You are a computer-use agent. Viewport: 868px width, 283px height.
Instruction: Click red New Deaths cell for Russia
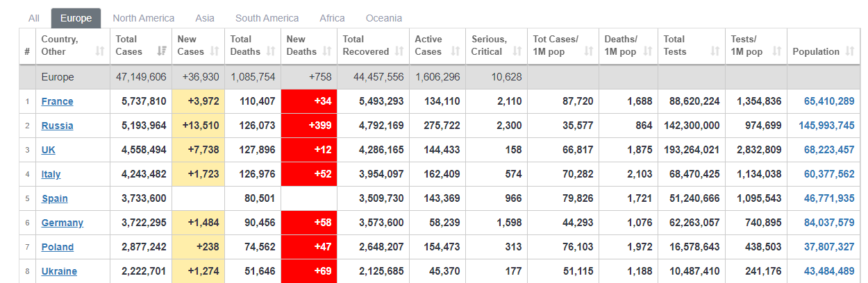[x=309, y=126]
